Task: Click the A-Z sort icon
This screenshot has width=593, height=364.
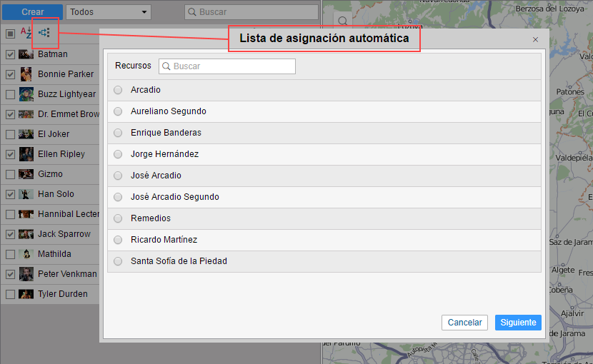Action: point(26,32)
